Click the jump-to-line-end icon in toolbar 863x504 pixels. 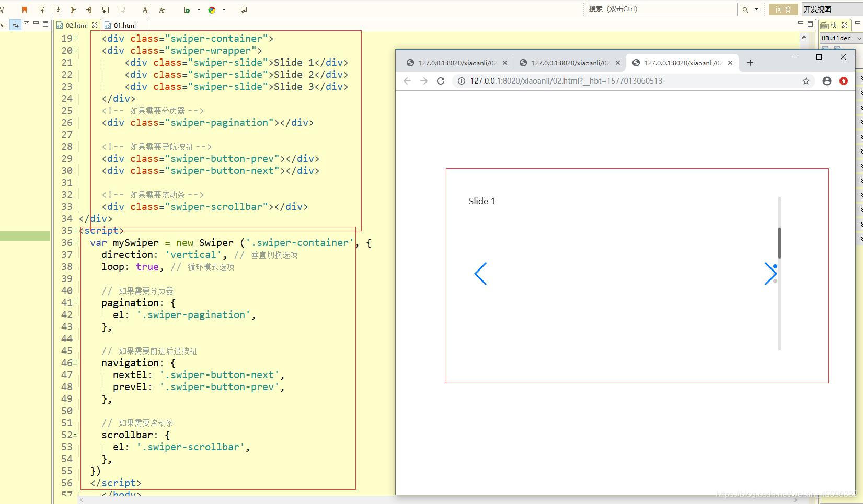click(89, 9)
